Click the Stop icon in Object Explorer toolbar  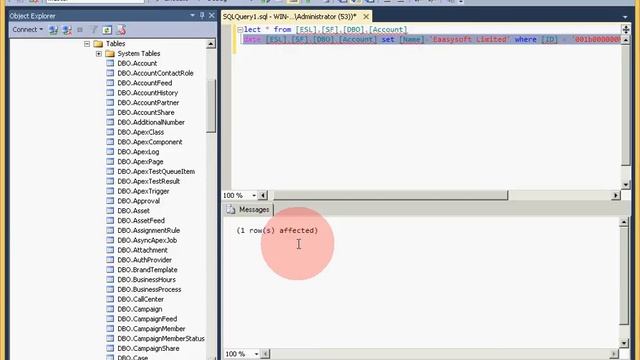tap(80, 30)
